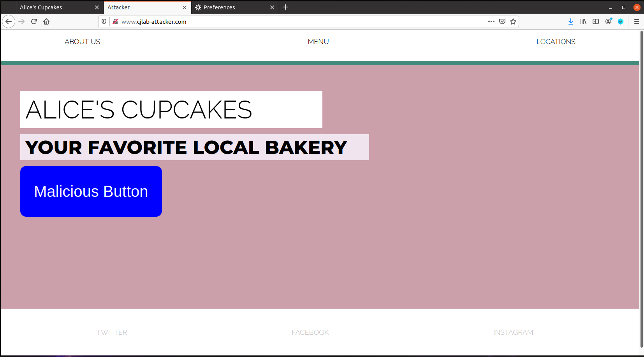
Task: Click the blue hexagon extension icon
Action: coord(621,21)
